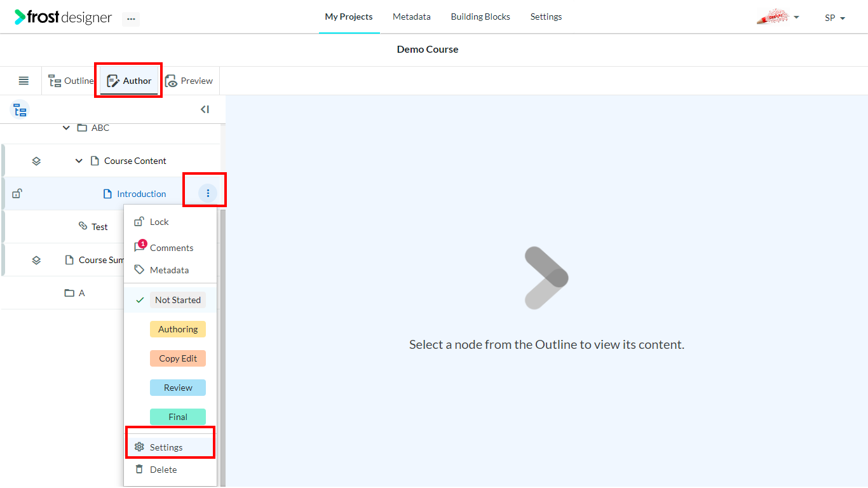Viewport: 868px width, 488px height.
Task: Click the Select a node placeholder text
Action: click(546, 345)
